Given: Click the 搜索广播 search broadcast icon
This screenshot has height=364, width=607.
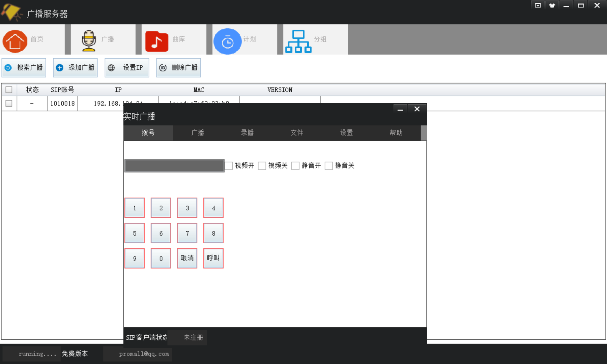Looking at the screenshot, I should click(8, 67).
